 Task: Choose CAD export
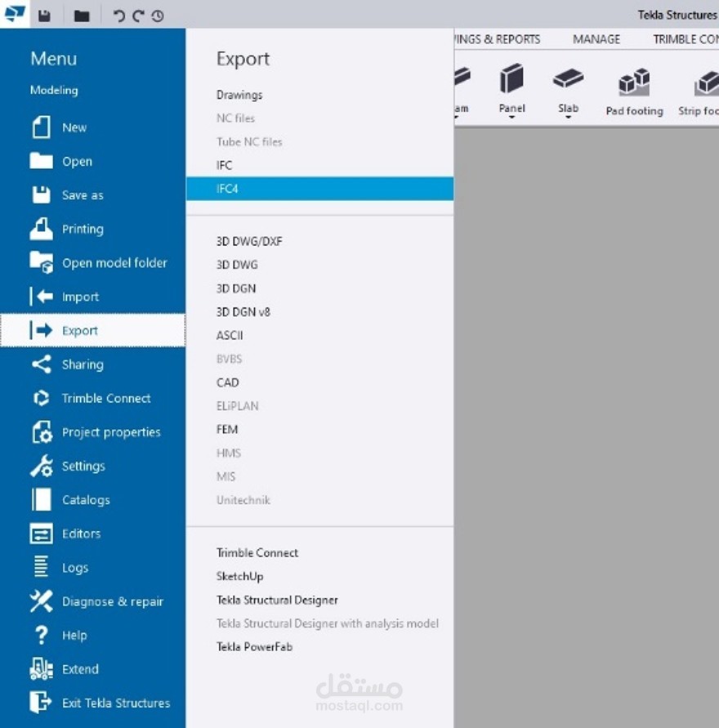click(x=227, y=382)
